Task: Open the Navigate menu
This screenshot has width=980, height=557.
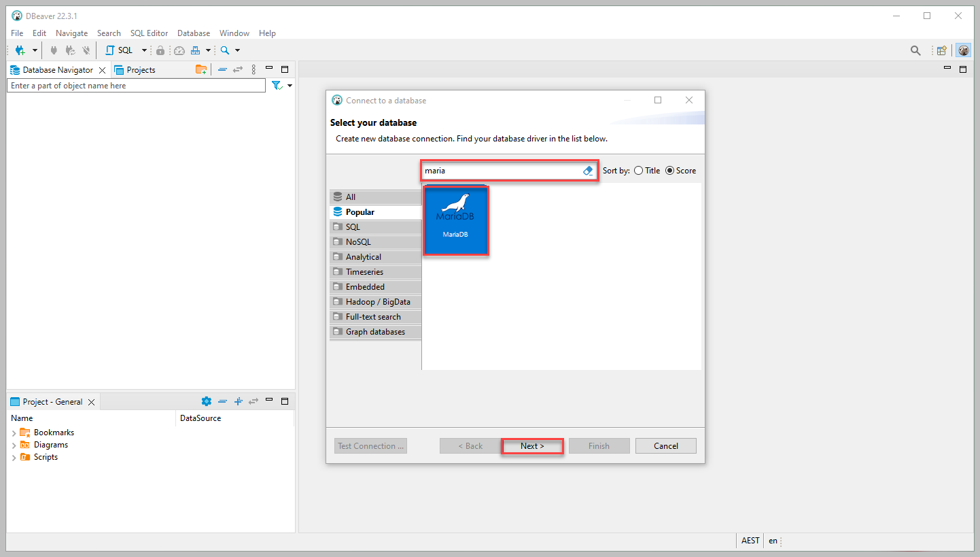Action: pyautogui.click(x=71, y=33)
